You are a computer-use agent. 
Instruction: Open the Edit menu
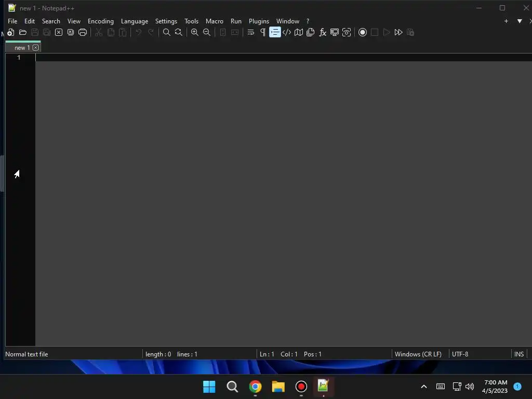pyautogui.click(x=30, y=21)
